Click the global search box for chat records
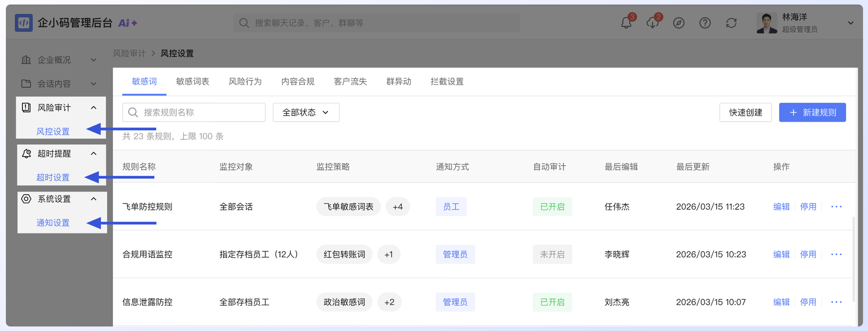868x331 pixels. click(376, 23)
